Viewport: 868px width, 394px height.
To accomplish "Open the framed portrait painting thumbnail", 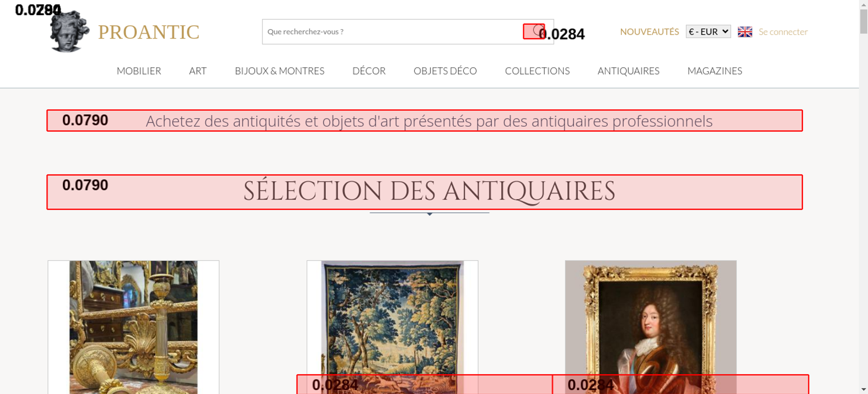I will click(651, 327).
